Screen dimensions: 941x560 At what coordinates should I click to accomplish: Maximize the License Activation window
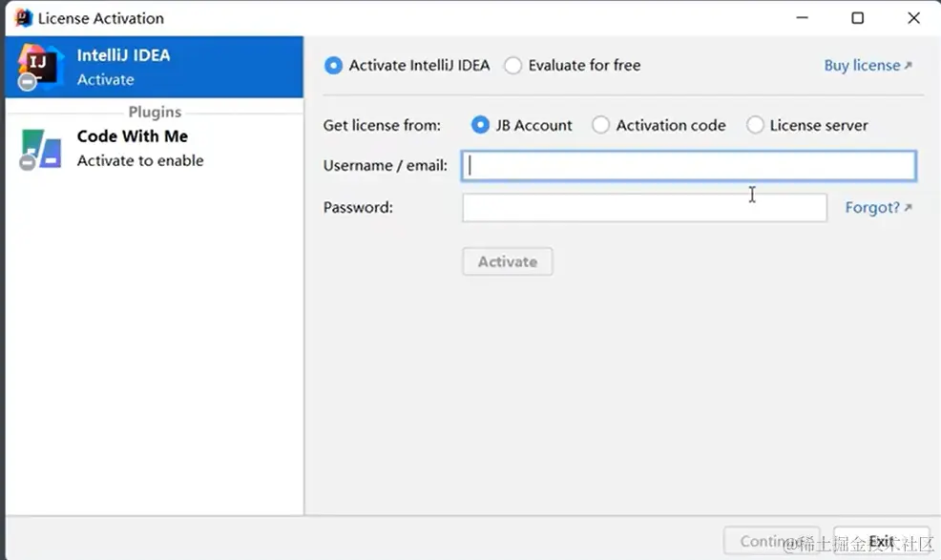pyautogui.click(x=858, y=18)
